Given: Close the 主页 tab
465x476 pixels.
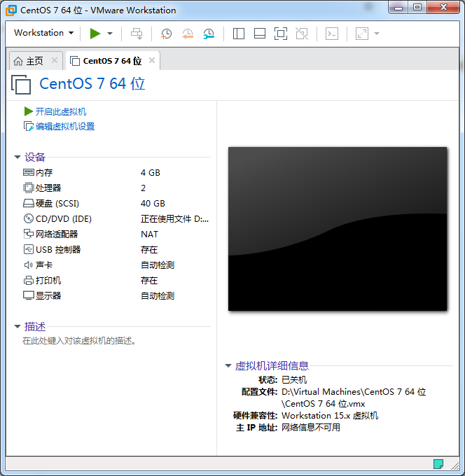Looking at the screenshot, I should coord(55,60).
